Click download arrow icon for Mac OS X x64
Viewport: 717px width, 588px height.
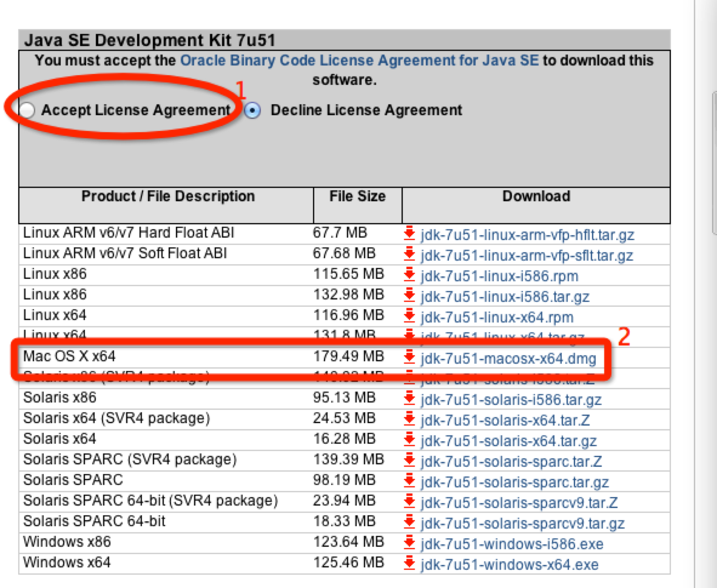click(409, 357)
